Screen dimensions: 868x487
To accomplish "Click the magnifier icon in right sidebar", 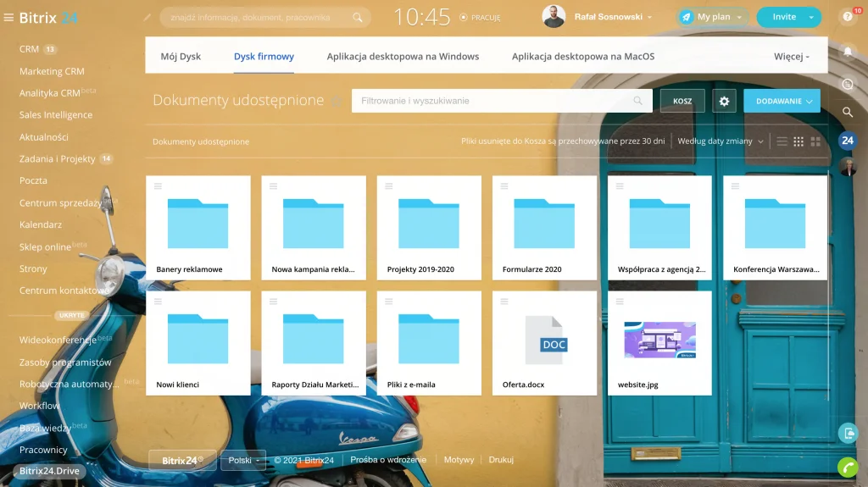I will [x=847, y=112].
